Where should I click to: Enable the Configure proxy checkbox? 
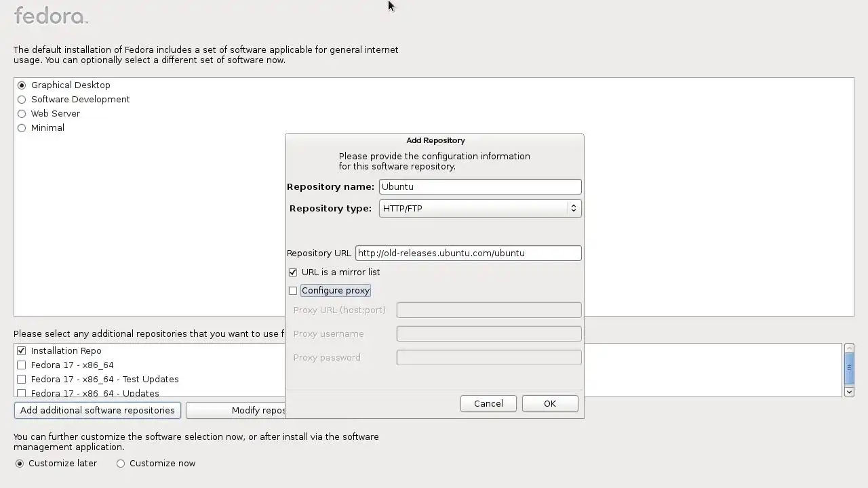[x=293, y=291]
